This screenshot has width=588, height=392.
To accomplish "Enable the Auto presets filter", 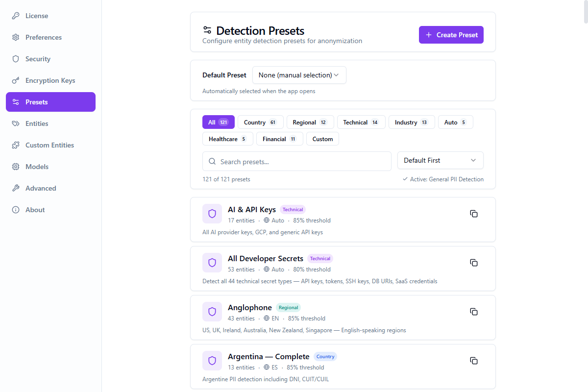I will (455, 122).
